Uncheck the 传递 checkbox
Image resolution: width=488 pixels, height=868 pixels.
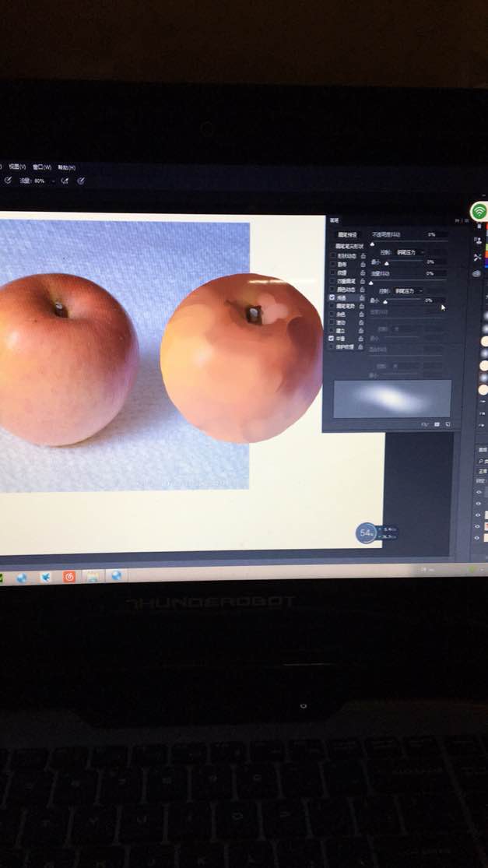point(332,297)
